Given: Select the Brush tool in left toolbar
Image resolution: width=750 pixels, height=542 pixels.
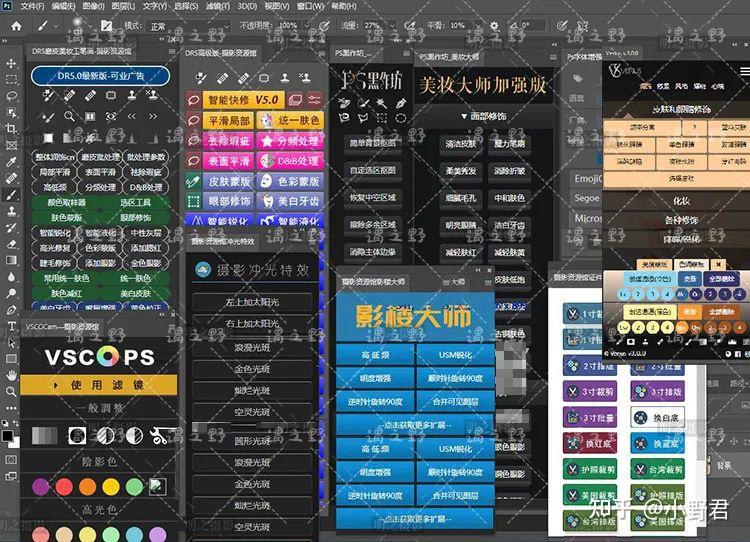Looking at the screenshot, I should (11, 195).
